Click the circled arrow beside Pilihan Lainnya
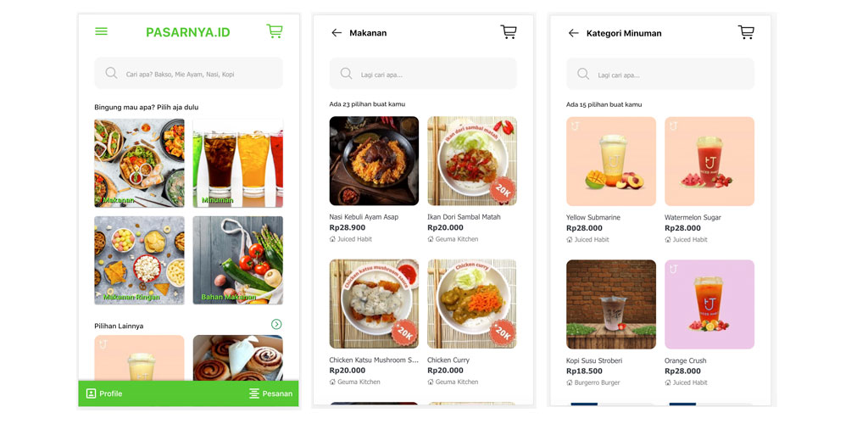 (x=277, y=325)
